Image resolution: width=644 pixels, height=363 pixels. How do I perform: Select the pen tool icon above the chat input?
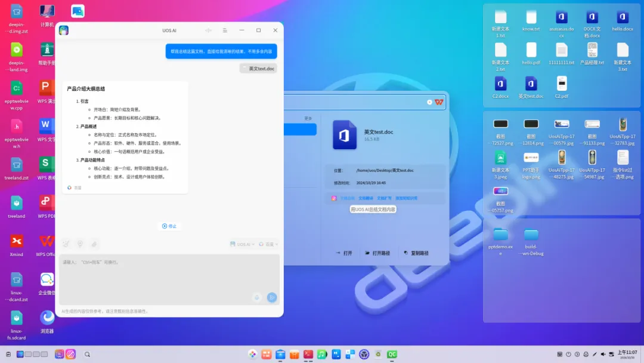click(x=65, y=243)
